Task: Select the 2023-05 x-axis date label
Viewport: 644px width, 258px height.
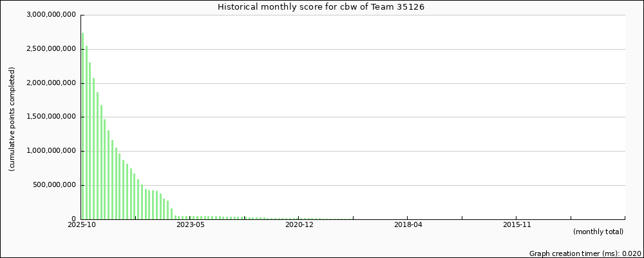Action: pos(190,225)
